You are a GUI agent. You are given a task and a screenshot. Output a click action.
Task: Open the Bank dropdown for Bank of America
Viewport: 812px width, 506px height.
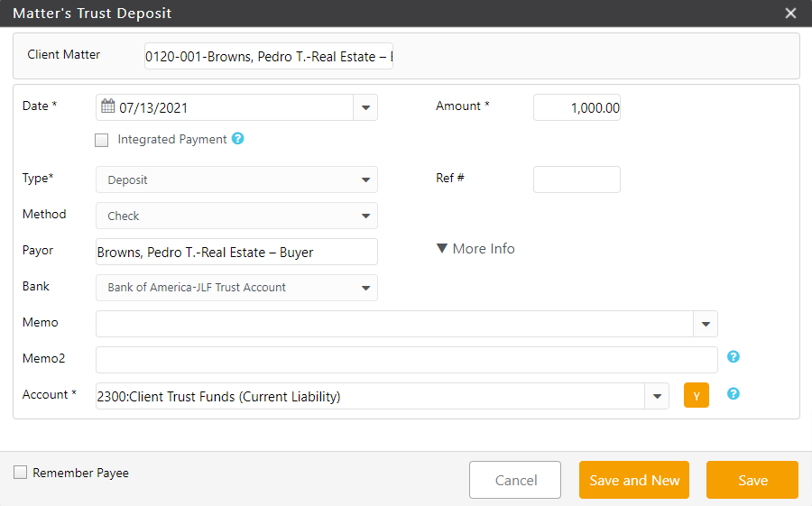pos(365,288)
